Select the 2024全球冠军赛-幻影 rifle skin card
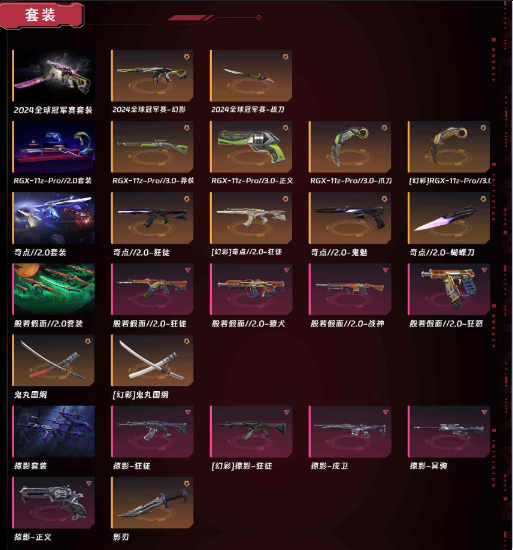This screenshot has height=550, width=513. (x=152, y=76)
